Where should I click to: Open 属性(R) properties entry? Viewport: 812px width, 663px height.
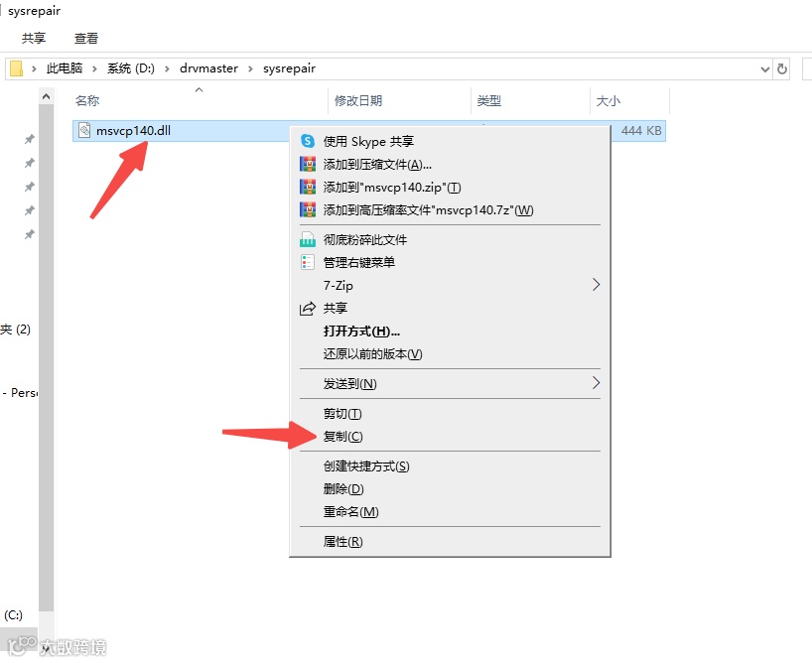(450, 541)
